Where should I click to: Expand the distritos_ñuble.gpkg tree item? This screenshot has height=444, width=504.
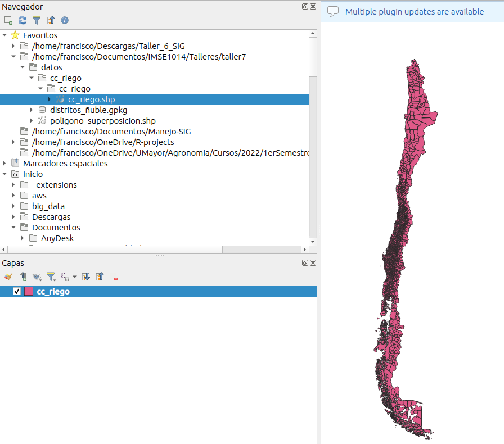point(32,110)
